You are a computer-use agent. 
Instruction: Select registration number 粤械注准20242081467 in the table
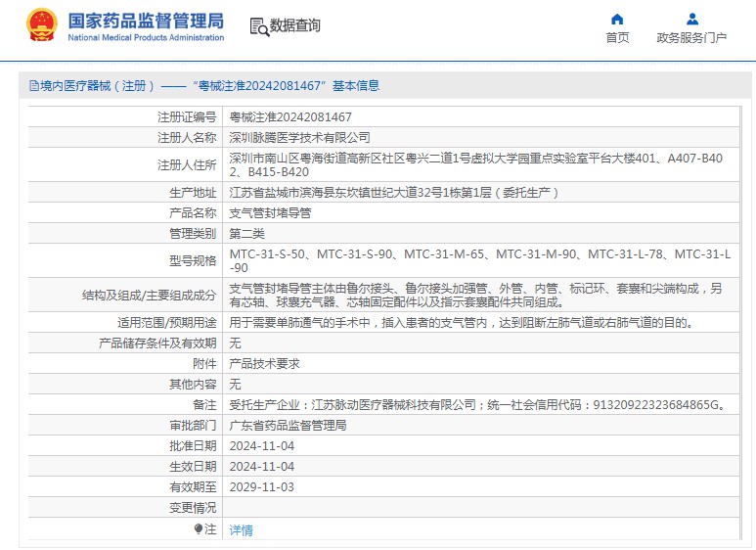point(290,117)
